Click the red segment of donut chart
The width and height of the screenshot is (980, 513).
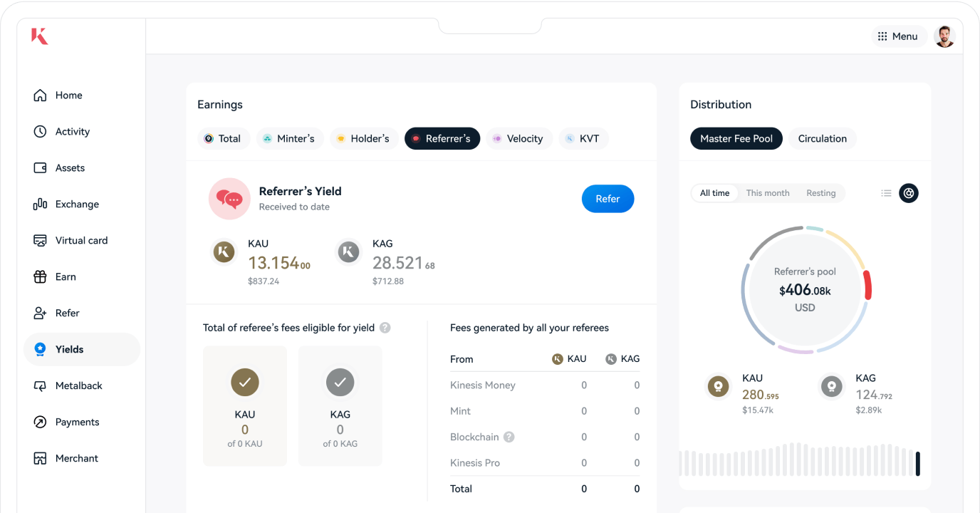point(867,285)
